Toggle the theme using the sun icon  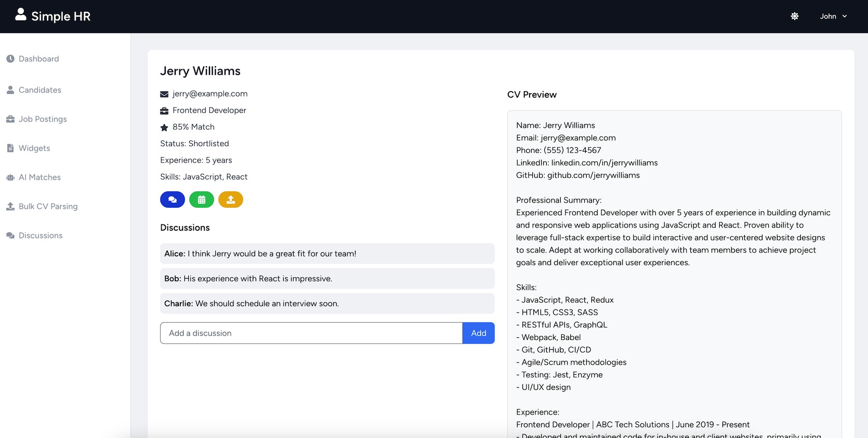(x=795, y=16)
